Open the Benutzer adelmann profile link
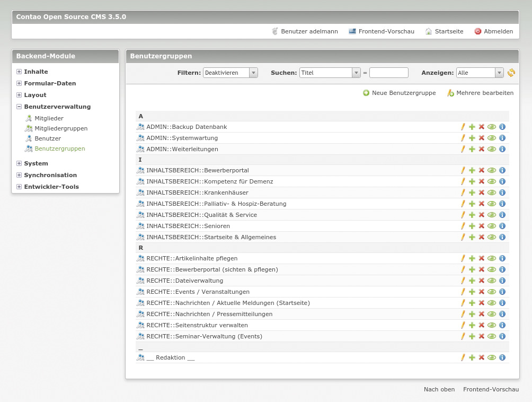532x402 pixels. tap(309, 31)
